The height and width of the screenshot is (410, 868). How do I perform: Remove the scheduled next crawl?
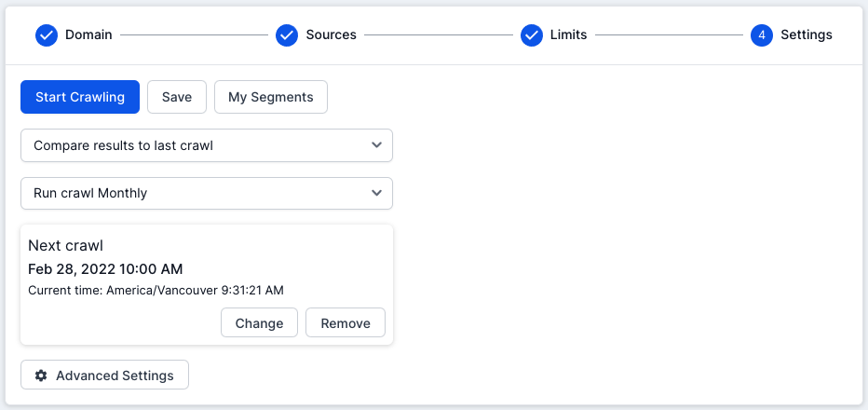tap(346, 323)
